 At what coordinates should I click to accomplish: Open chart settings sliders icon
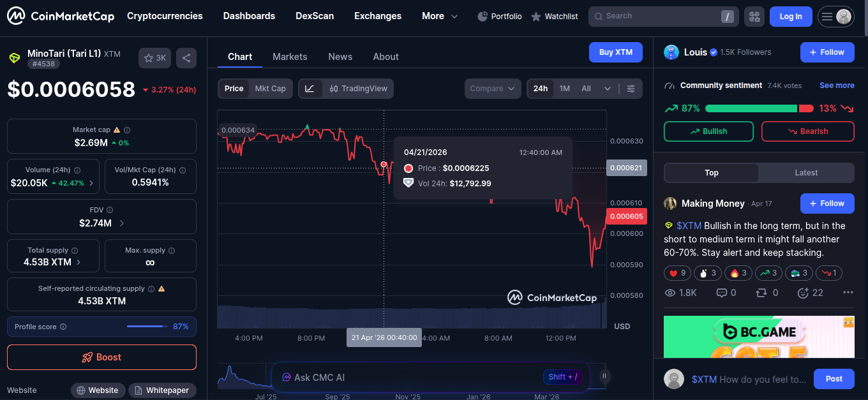631,89
